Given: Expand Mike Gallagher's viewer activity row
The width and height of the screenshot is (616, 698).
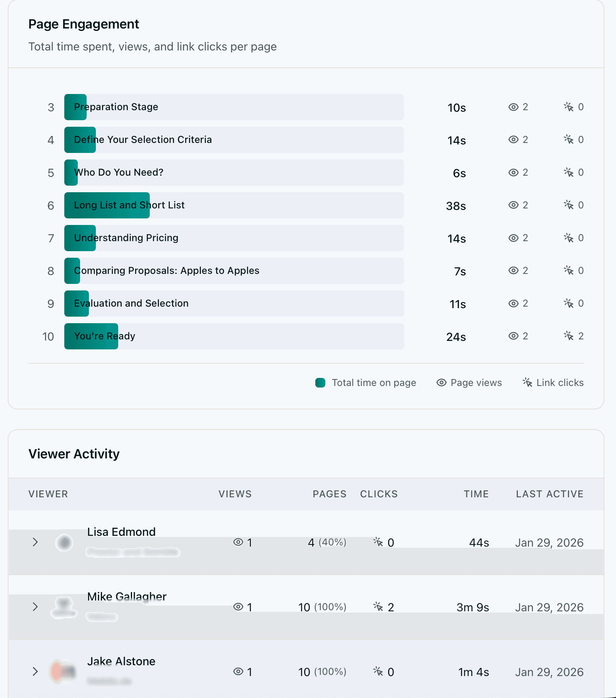Looking at the screenshot, I should click(36, 607).
